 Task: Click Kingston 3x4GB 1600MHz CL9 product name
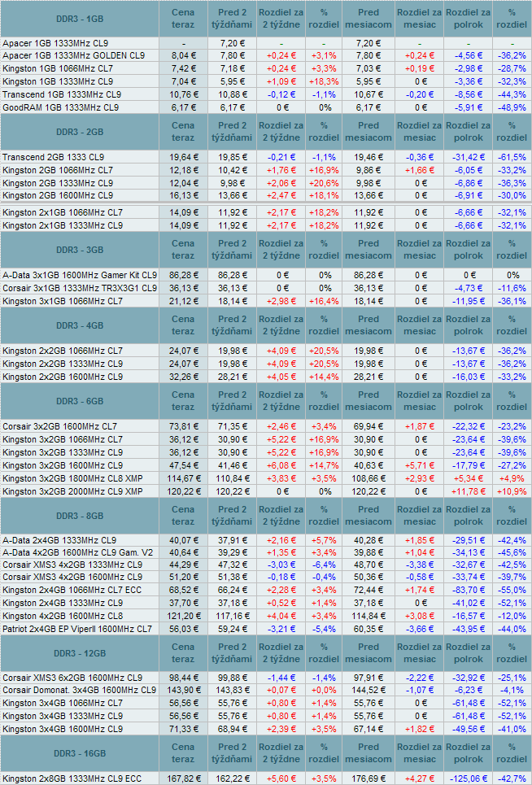(63, 730)
